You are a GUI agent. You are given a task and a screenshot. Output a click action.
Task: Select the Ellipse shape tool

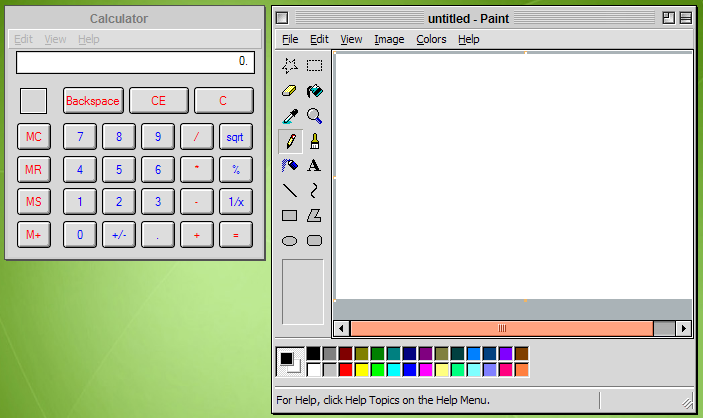point(290,241)
